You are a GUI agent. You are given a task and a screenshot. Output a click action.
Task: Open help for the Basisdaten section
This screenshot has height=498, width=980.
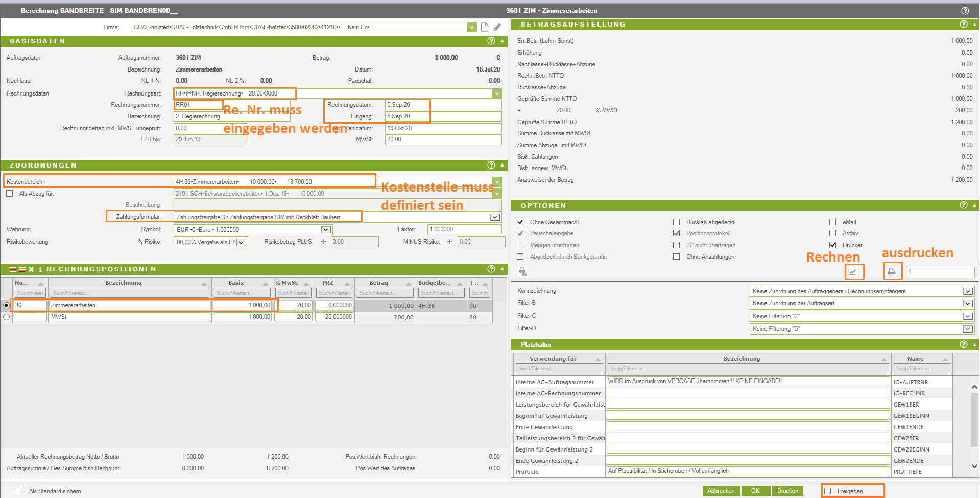491,41
